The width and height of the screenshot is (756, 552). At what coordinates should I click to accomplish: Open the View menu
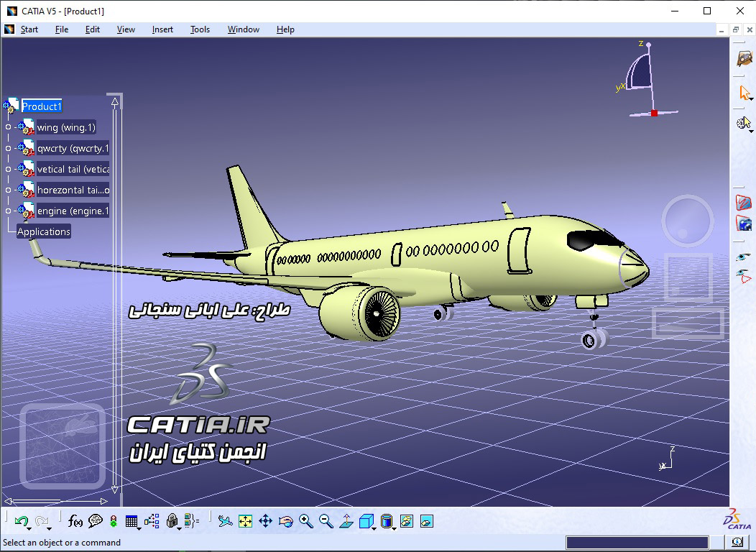(126, 29)
